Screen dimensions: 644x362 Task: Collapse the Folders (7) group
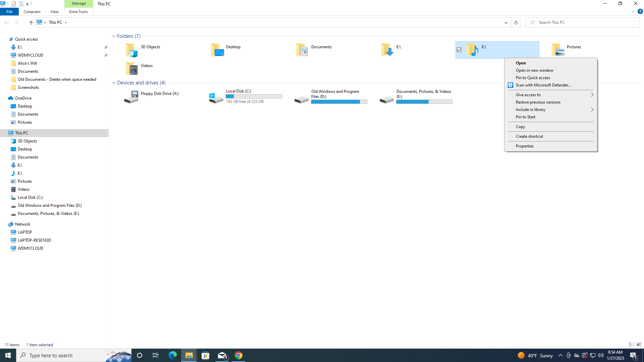point(114,36)
